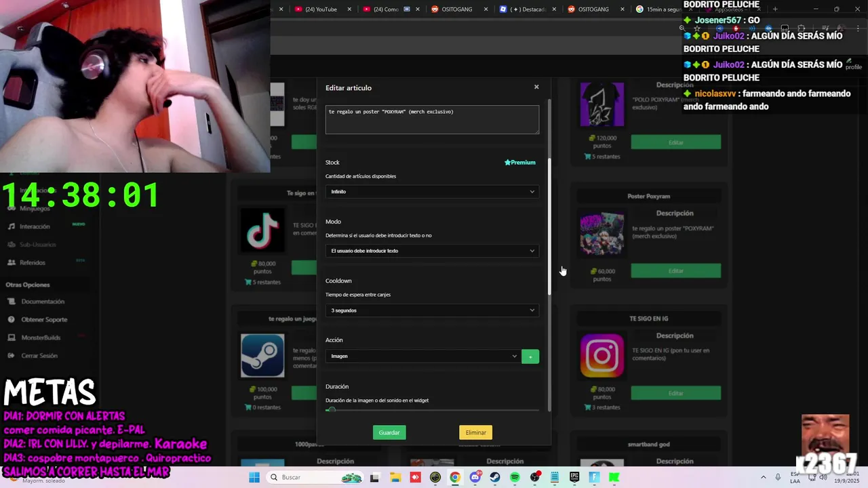Open the Cooldown dropdown showing 3 segundos

click(x=432, y=310)
